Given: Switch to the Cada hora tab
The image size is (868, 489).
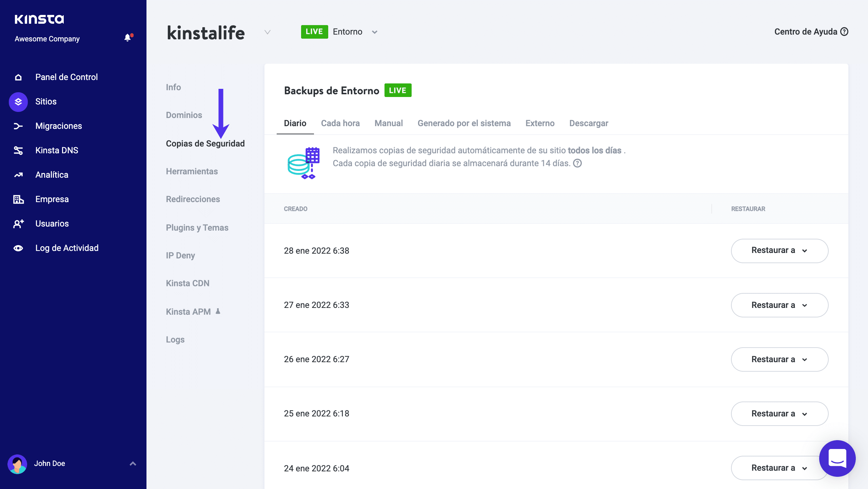Looking at the screenshot, I should click(x=340, y=123).
